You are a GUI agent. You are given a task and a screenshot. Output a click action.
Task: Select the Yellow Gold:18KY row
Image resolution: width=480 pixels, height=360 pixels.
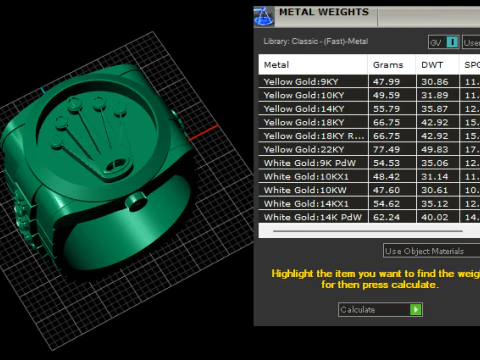(x=369, y=122)
